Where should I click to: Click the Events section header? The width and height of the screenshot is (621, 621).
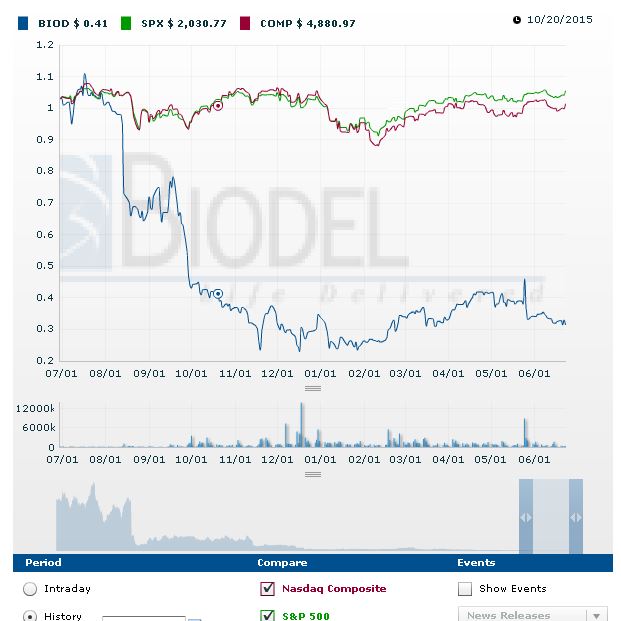click(x=476, y=563)
